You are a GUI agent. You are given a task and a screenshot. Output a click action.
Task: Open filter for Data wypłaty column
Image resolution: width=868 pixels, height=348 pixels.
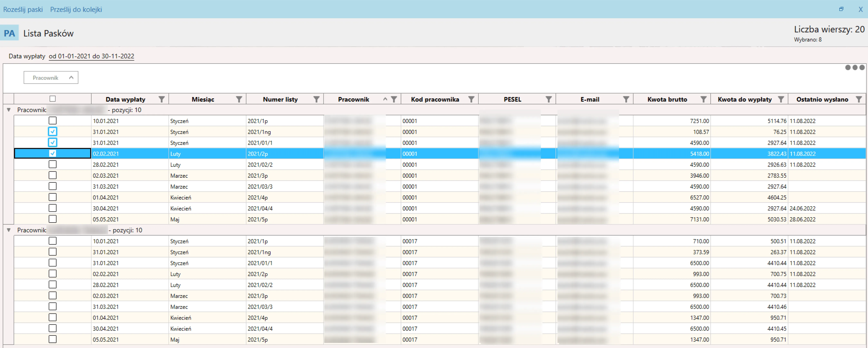[162, 99]
